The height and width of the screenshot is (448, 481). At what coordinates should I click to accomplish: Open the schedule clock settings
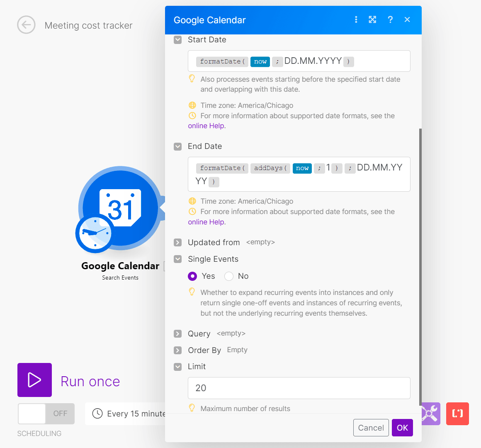coord(97,414)
